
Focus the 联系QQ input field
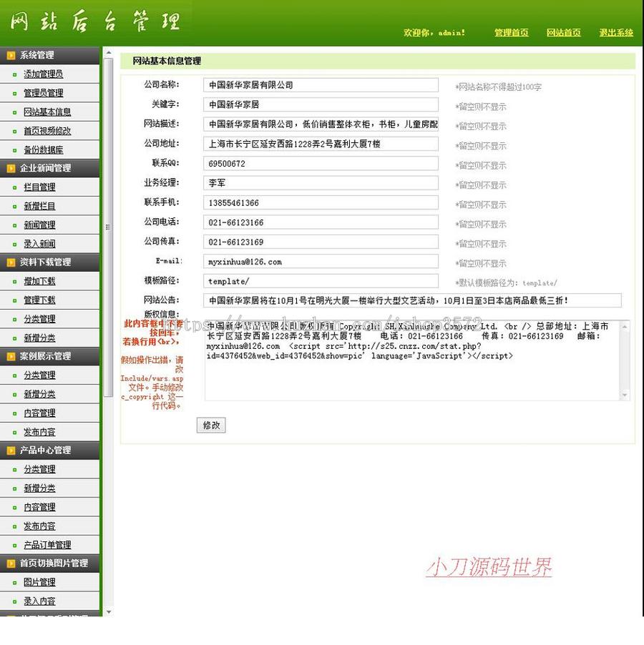tap(321, 164)
